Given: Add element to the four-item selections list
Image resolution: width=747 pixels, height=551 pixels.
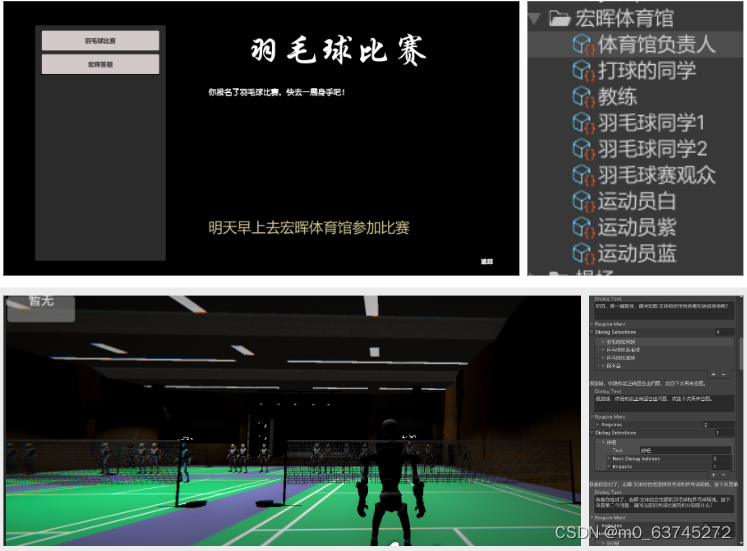Looking at the screenshot, I should pos(713,374).
